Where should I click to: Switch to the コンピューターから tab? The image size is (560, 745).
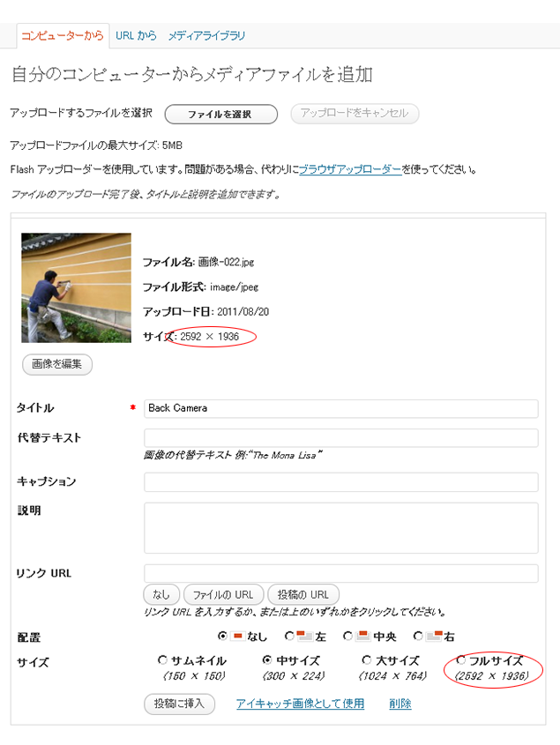[x=63, y=35]
